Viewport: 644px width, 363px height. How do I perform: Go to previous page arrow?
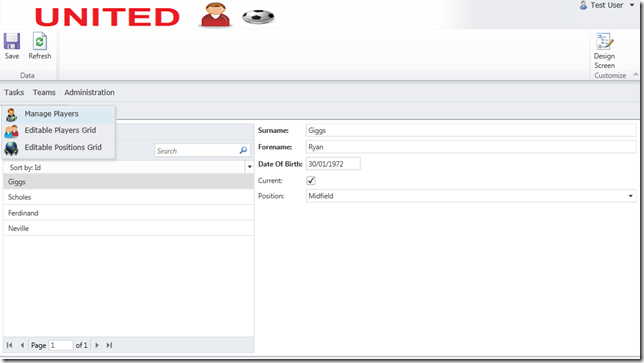coord(22,345)
